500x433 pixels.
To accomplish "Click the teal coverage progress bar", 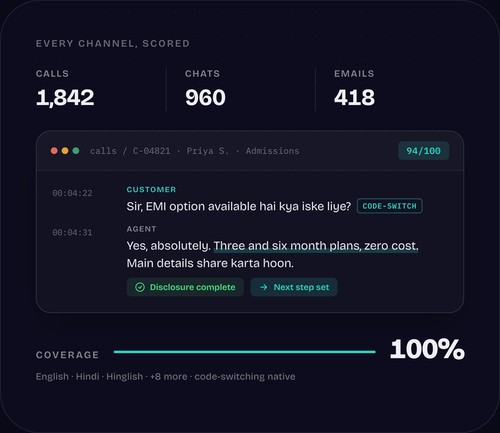I will click(244, 352).
